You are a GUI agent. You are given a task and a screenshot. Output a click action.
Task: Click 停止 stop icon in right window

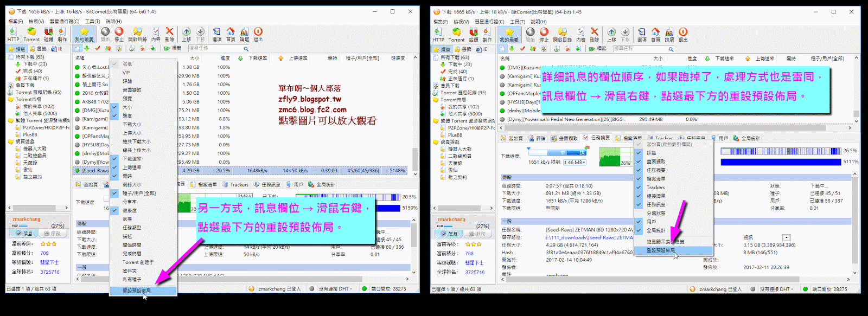pyautogui.click(x=544, y=35)
